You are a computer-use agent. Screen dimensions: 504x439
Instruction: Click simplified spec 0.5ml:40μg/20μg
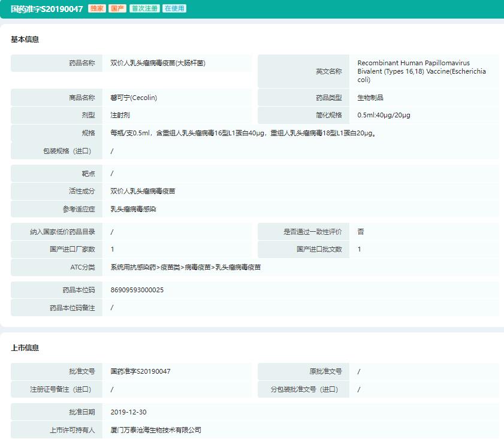(384, 115)
